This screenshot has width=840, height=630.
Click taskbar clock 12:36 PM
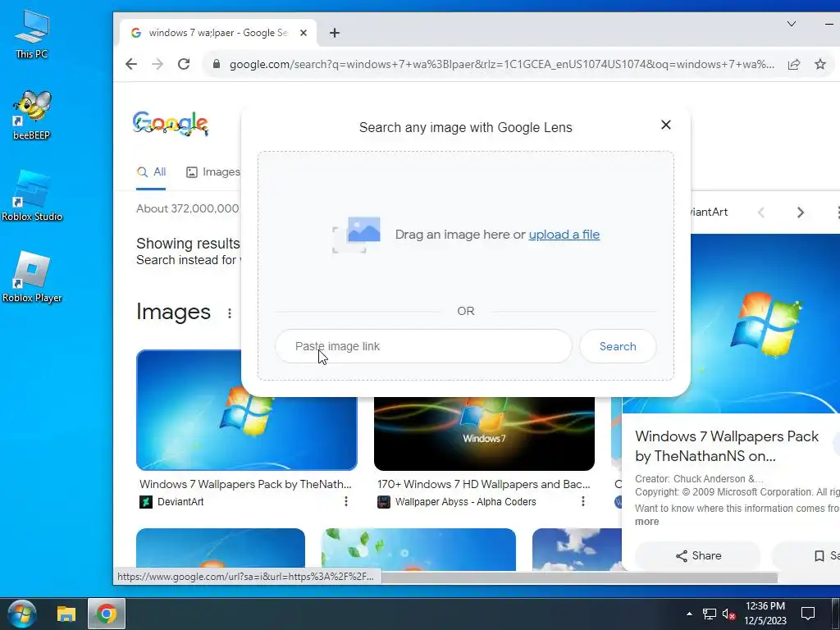765,614
